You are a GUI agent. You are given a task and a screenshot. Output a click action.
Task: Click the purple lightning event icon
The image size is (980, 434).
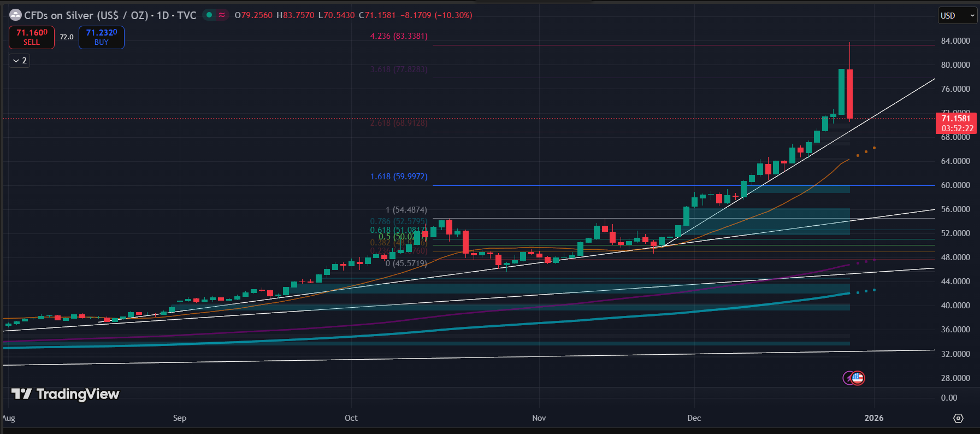(849, 378)
